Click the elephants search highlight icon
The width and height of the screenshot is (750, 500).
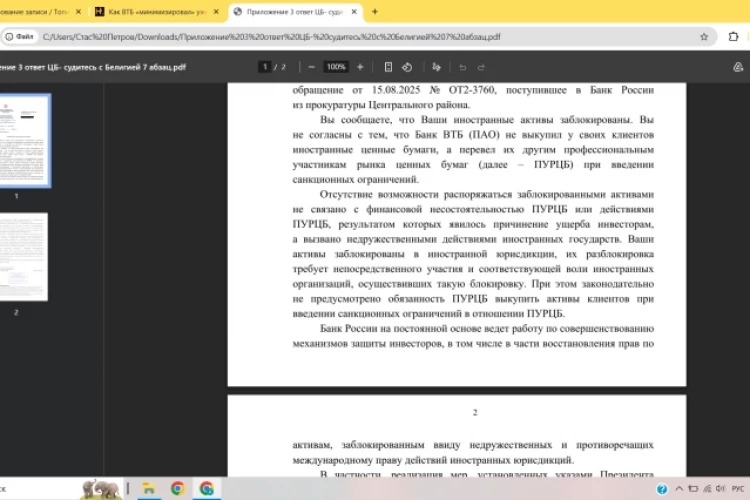tap(100, 489)
